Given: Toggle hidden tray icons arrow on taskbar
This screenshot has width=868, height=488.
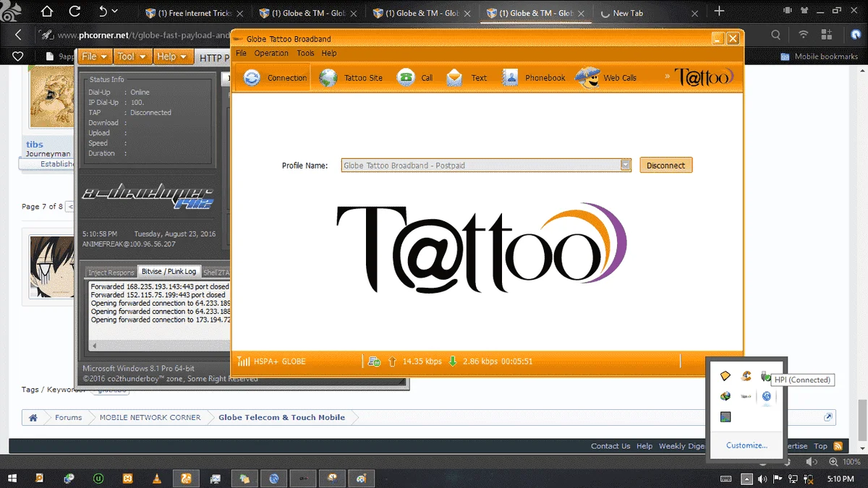Looking at the screenshot, I should point(747,479).
